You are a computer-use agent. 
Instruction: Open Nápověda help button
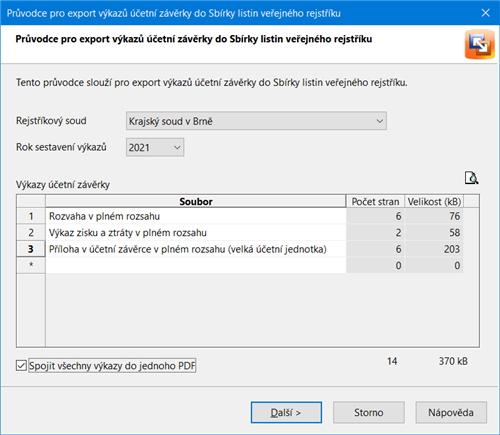[x=451, y=413]
